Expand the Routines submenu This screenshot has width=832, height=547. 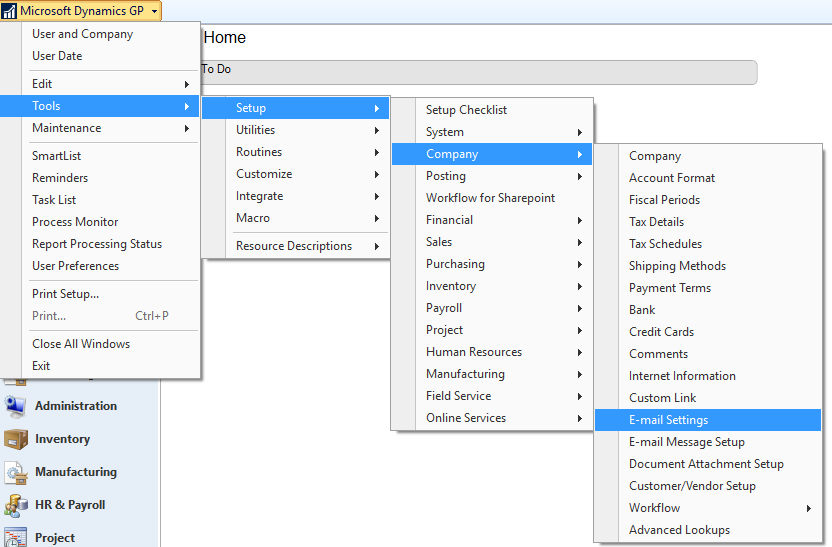coord(296,152)
